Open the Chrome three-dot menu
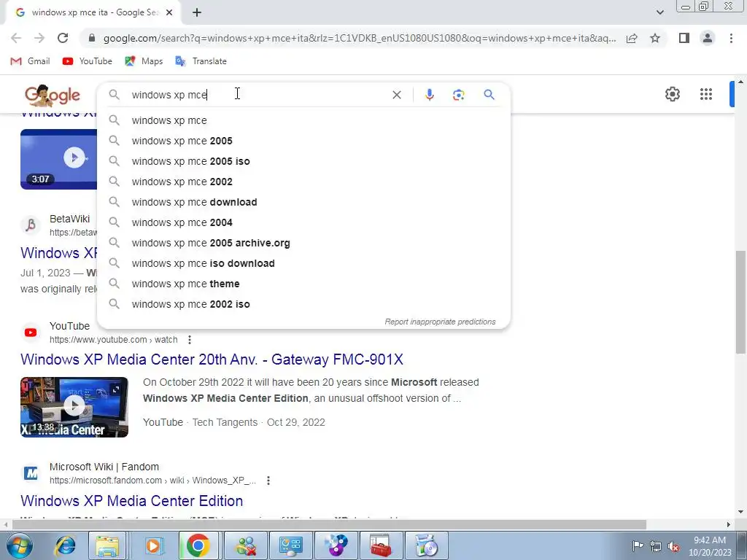 click(731, 38)
